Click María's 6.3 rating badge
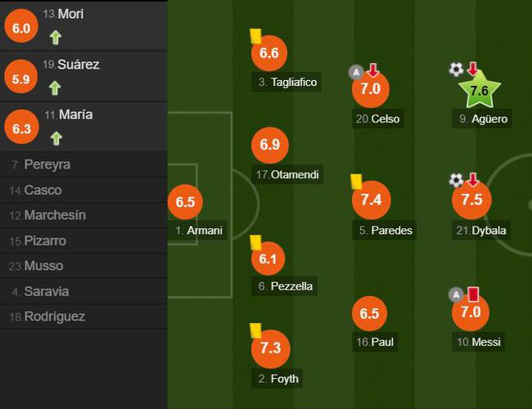The image size is (532, 409). point(22,127)
